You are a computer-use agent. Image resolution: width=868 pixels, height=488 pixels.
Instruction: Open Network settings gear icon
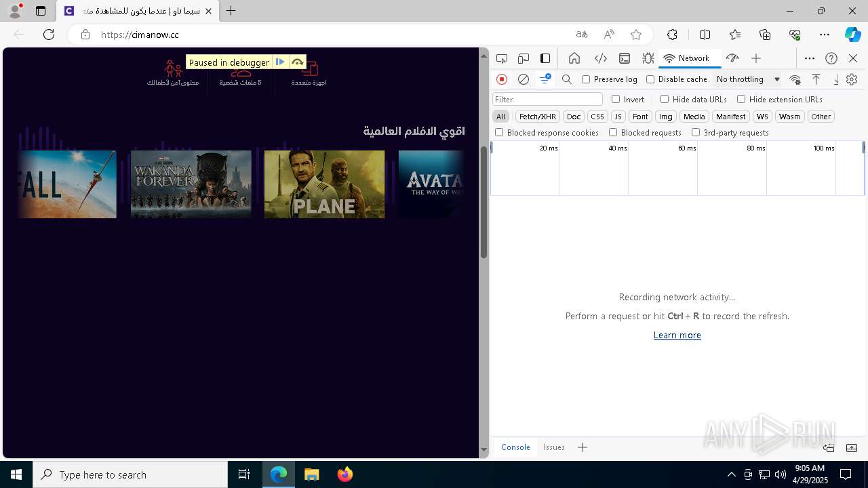pyautogui.click(x=852, y=79)
